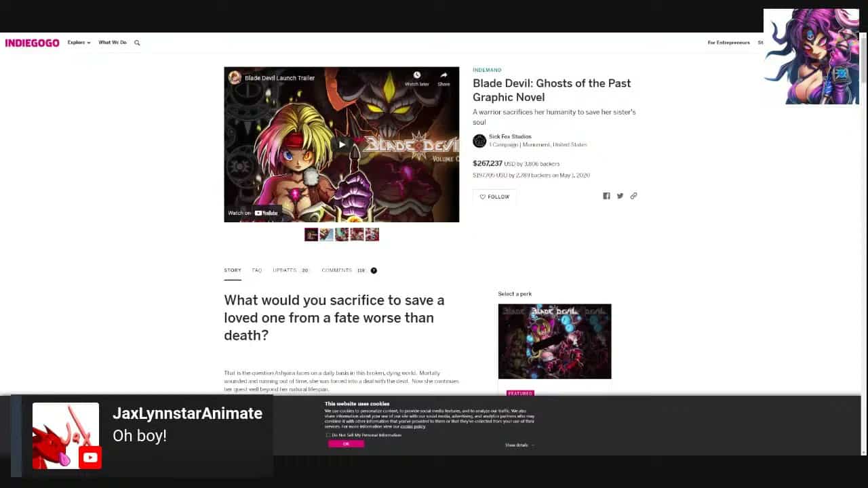The height and width of the screenshot is (488, 868).
Task: Open the Comments tab
Action: point(337,270)
